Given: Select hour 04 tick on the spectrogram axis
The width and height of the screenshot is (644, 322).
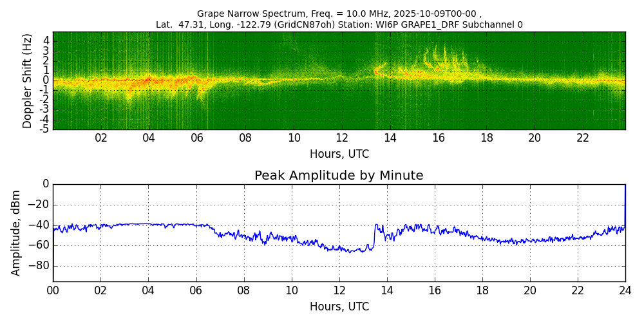Looking at the screenshot, I should tap(149, 138).
